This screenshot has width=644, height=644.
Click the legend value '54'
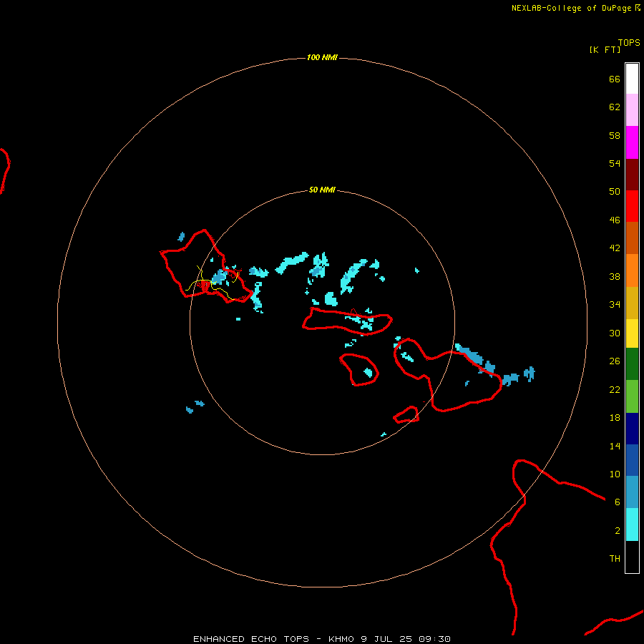click(615, 163)
